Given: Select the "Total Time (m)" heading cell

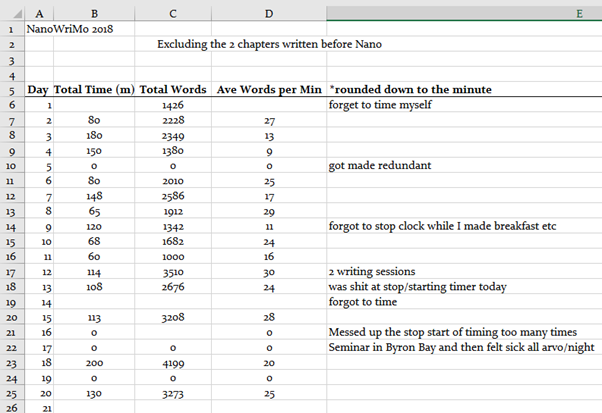Looking at the screenshot, I should [94, 89].
